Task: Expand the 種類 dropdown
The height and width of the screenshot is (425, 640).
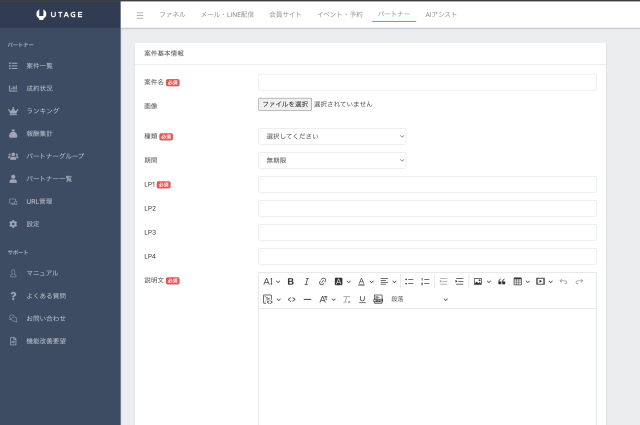Action: pyautogui.click(x=332, y=136)
